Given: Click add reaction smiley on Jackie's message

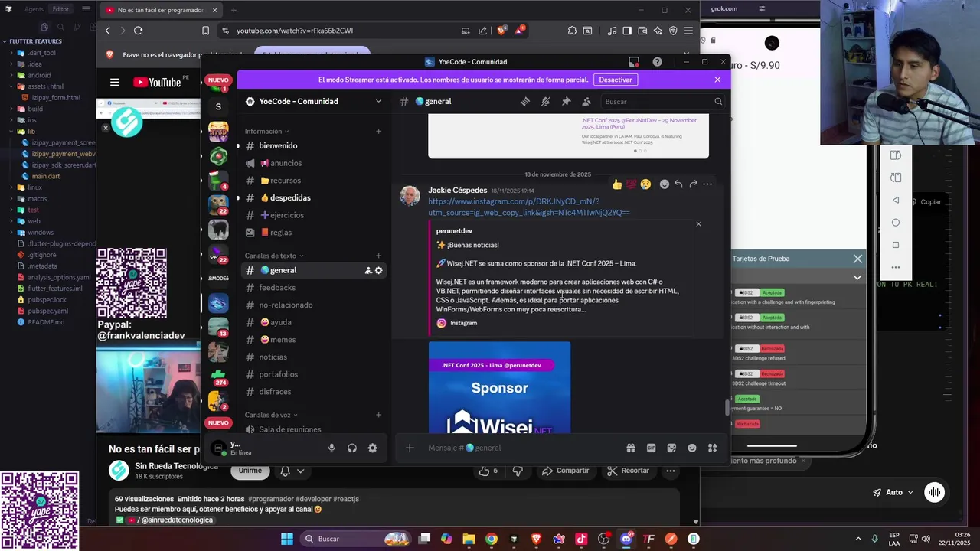Looking at the screenshot, I should click(664, 184).
